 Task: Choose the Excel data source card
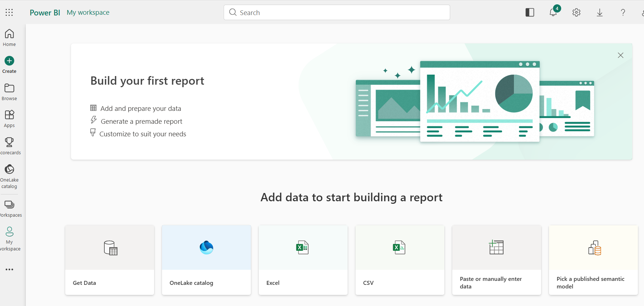click(303, 260)
